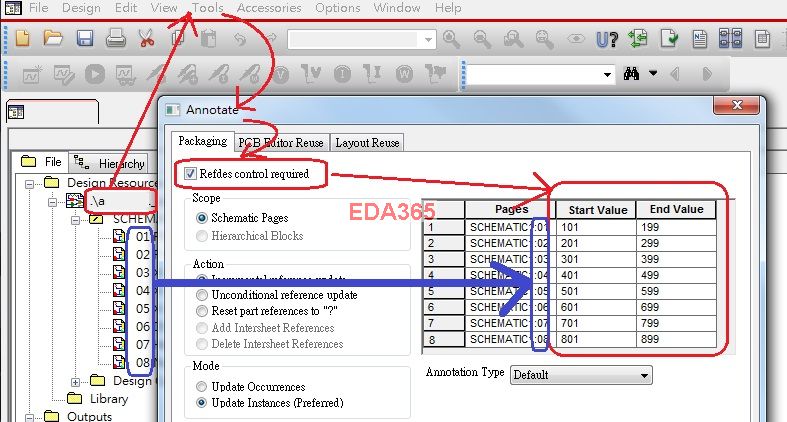Select Reset part references to "?"
The image size is (787, 422).
coord(202,311)
